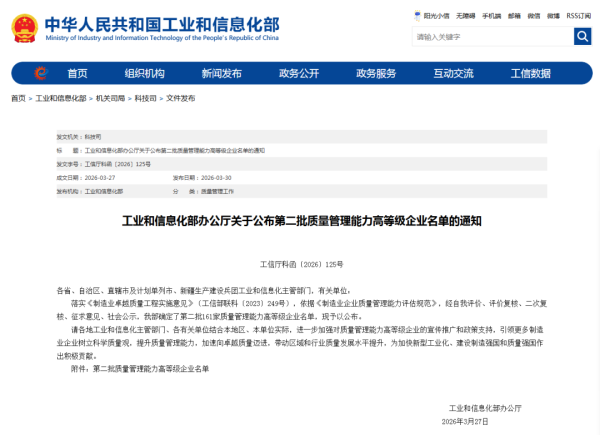Open the 组织机构 menu
The image size is (600, 435).
(145, 73)
